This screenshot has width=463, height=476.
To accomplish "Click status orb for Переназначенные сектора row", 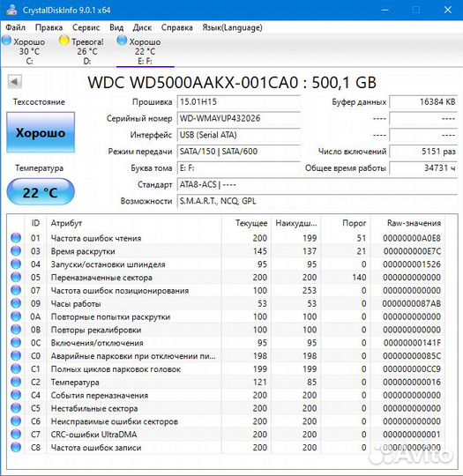I will tap(16, 277).
